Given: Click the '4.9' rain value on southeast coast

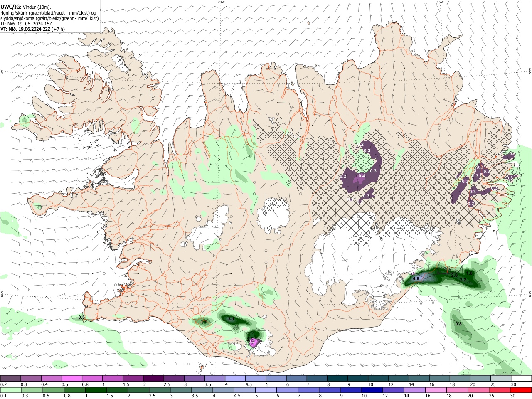Looking at the screenshot, I should pyautogui.click(x=416, y=278).
